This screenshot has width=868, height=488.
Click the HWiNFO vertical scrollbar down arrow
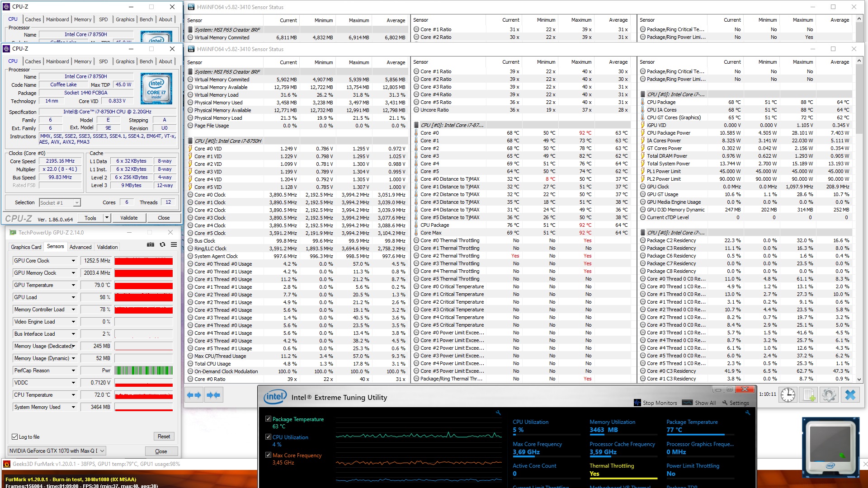[x=859, y=380]
